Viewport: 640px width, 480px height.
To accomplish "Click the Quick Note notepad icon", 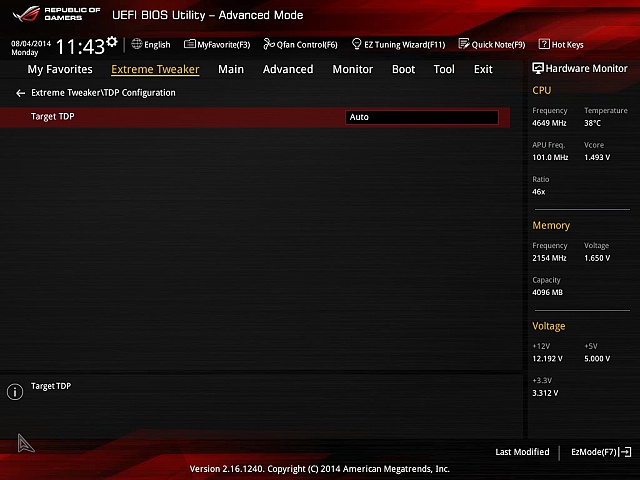I will pos(464,44).
